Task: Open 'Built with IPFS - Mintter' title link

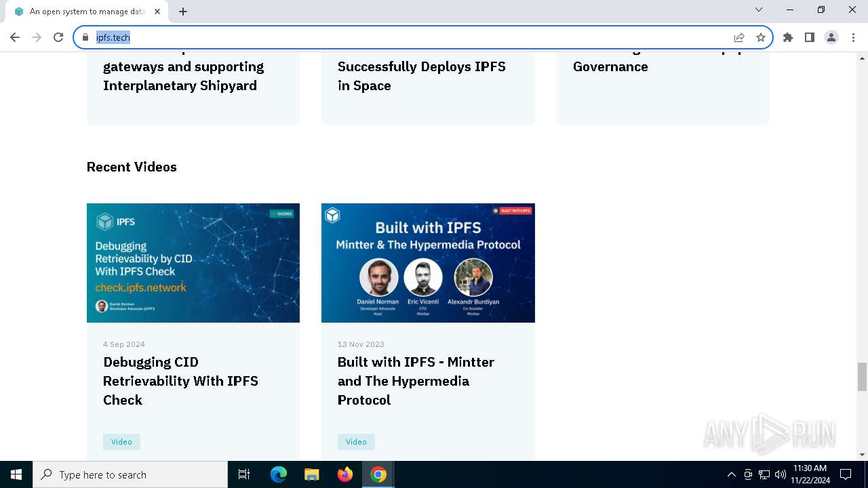Action: click(416, 381)
